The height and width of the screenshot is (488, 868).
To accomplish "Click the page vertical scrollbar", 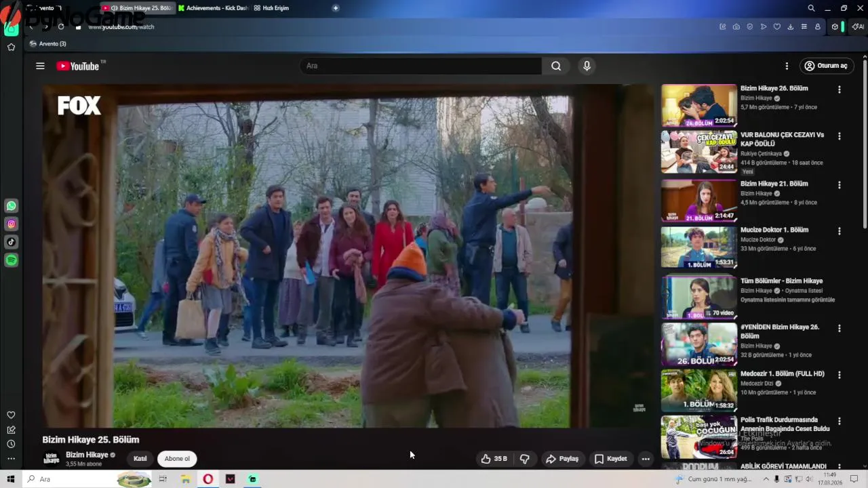I will pos(865,142).
